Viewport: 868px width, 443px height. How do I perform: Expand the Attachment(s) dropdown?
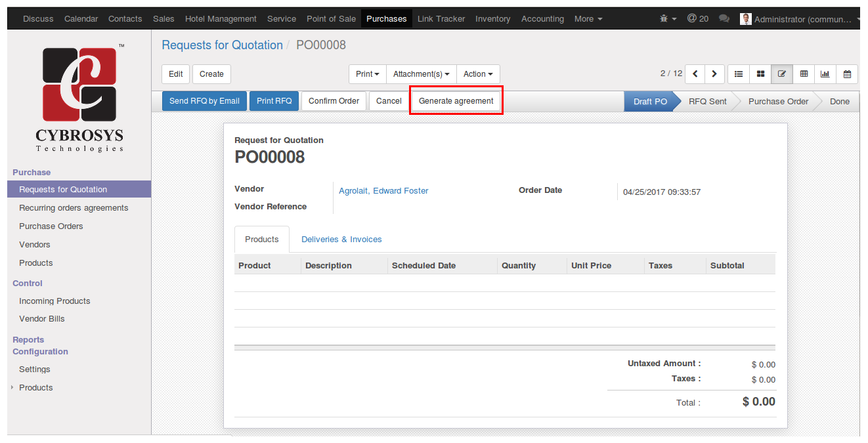[422, 74]
